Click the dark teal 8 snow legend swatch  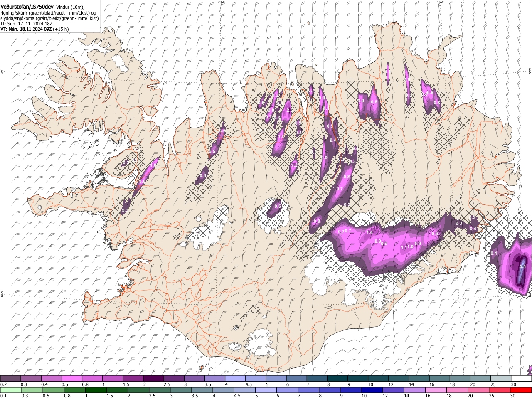coord(337,379)
